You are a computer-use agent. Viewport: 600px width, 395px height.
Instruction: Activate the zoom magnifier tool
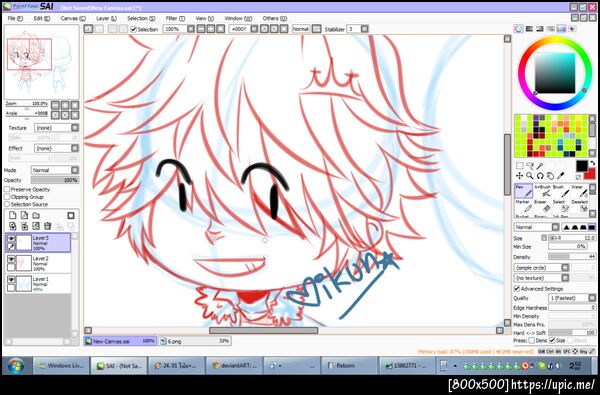(x=530, y=176)
